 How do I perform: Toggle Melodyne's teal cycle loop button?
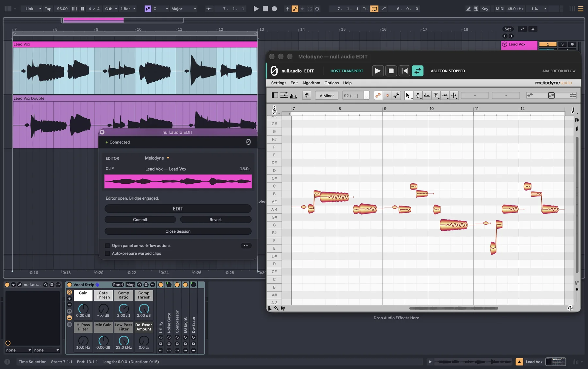pos(417,71)
